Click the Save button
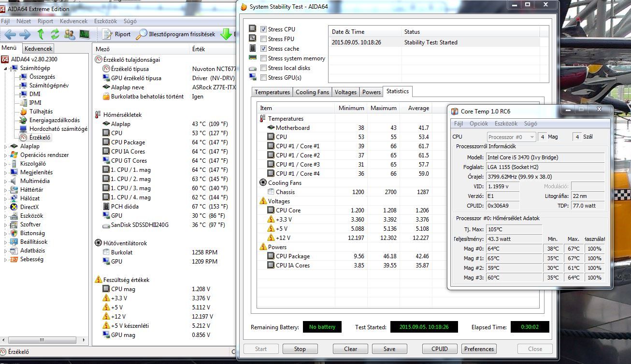 tap(389, 349)
